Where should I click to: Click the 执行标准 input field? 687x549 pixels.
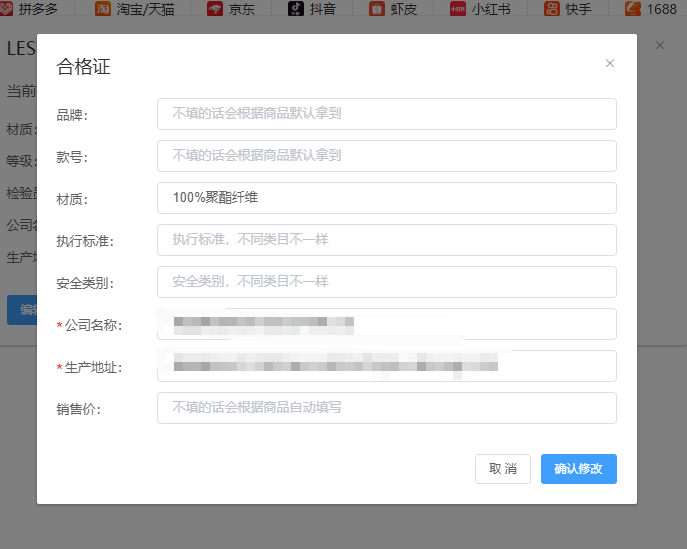click(x=386, y=240)
